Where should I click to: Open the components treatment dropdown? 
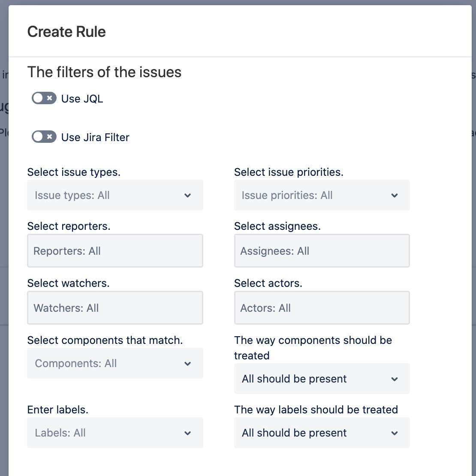click(x=321, y=379)
